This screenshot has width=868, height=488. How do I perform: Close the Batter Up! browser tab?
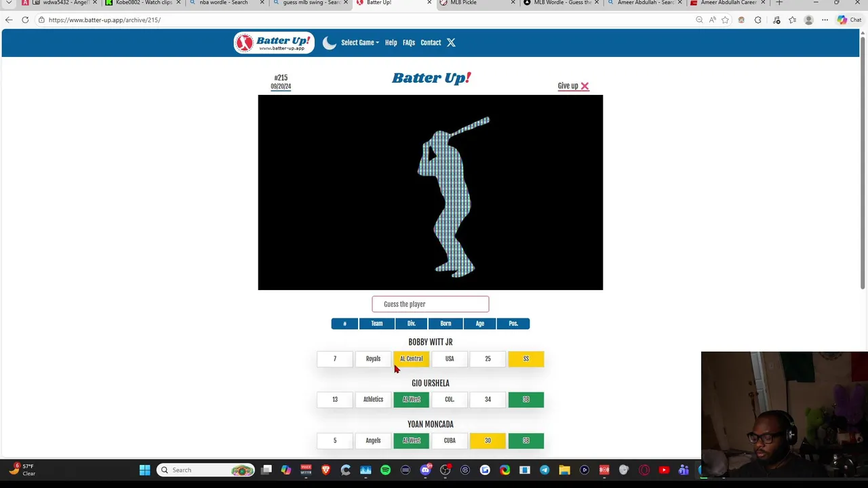pyautogui.click(x=429, y=3)
